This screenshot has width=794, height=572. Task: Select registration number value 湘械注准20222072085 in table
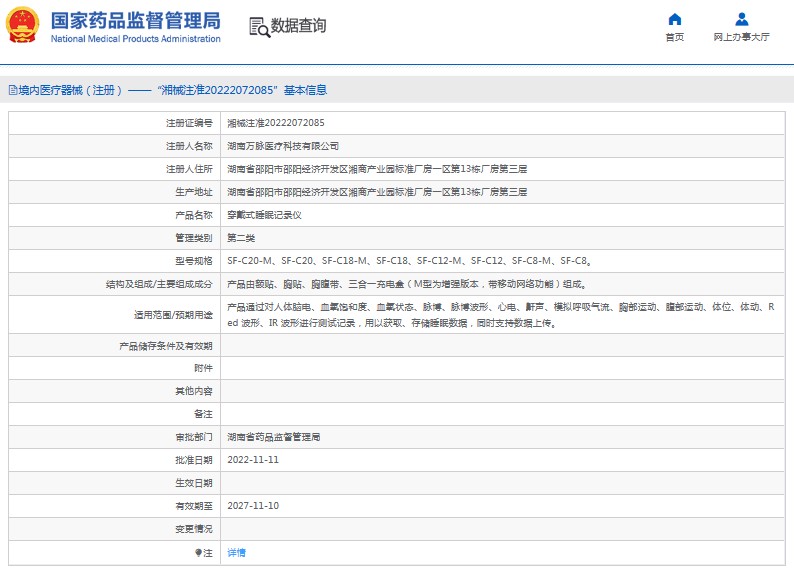coord(276,123)
